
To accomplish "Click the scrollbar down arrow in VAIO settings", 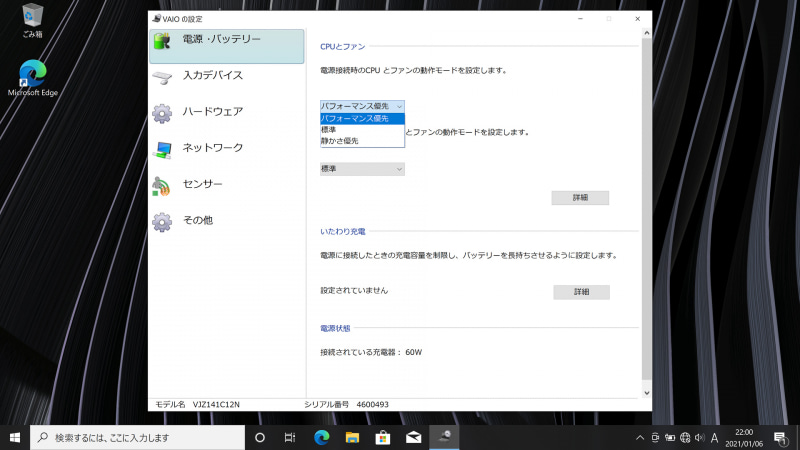I will coord(646,393).
